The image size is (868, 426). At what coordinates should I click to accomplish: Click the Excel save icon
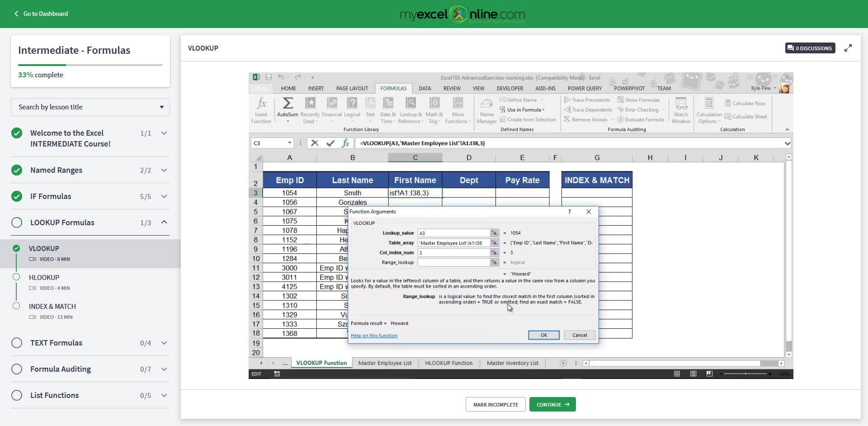(269, 77)
